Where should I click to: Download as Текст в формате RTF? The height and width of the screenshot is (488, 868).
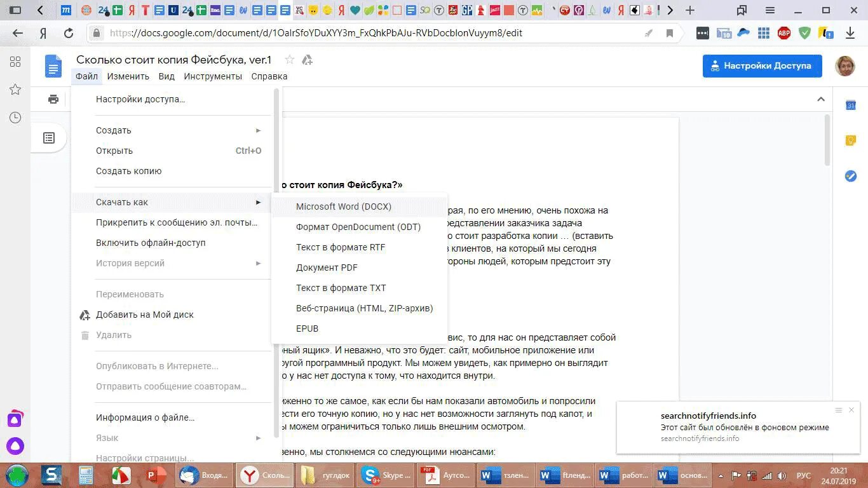[360, 247]
